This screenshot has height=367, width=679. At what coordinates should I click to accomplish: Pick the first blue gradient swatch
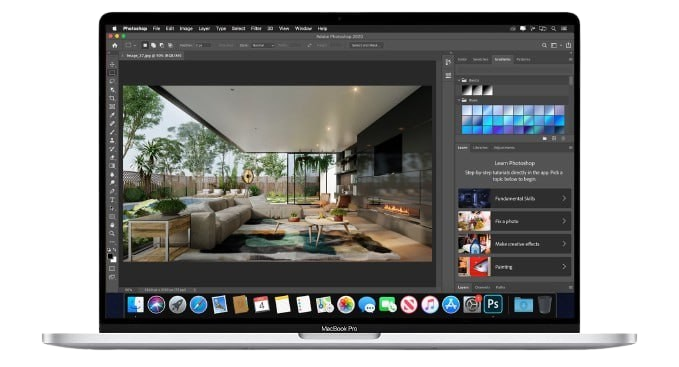click(x=467, y=110)
